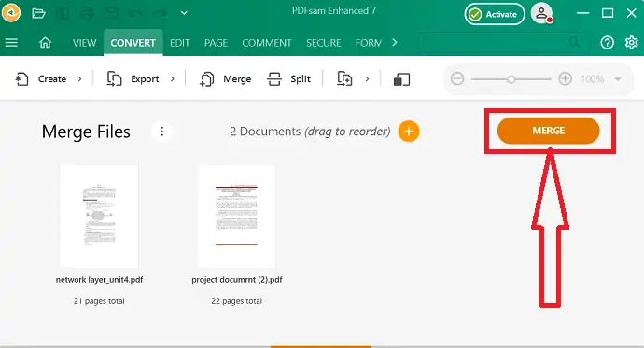This screenshot has height=348, width=644.
Task: Click the Merge tool in toolbar
Action: point(226,78)
